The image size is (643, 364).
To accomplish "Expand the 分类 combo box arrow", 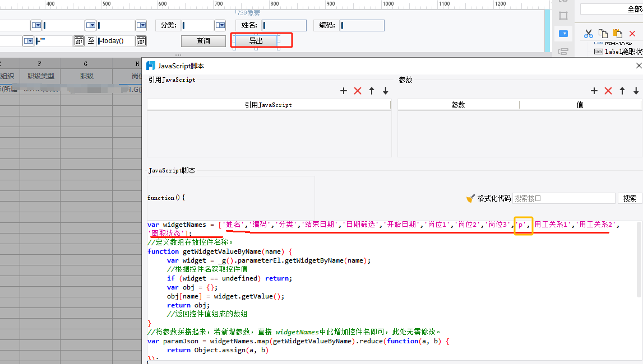I will 220,25.
